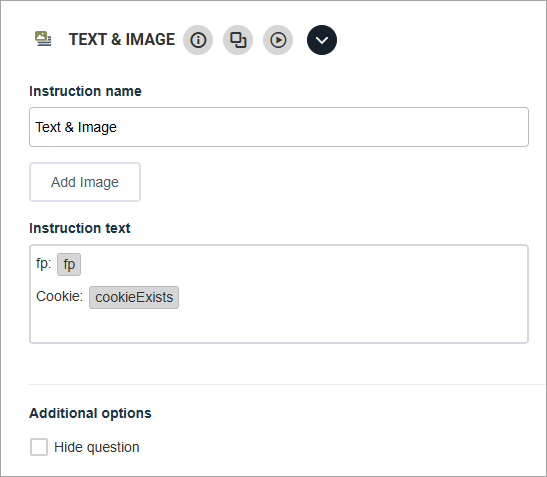Click the Add Image button
Screen dimensions: 547x477
pyautogui.click(x=85, y=182)
